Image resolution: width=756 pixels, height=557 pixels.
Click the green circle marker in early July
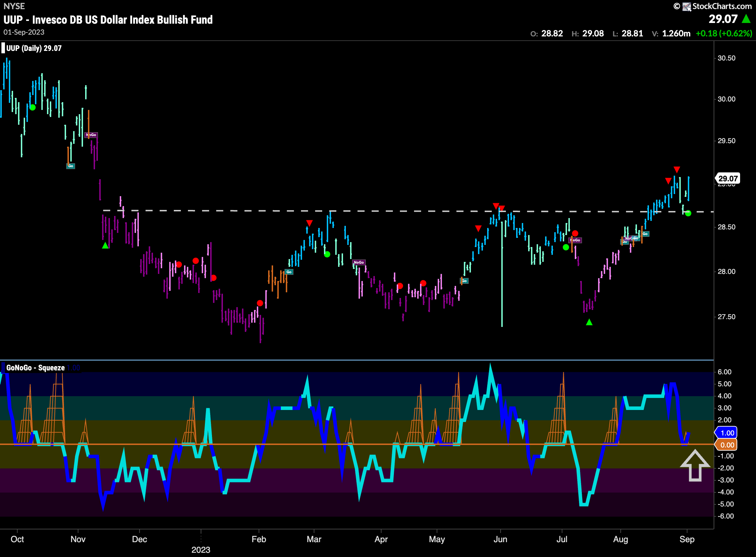point(566,247)
